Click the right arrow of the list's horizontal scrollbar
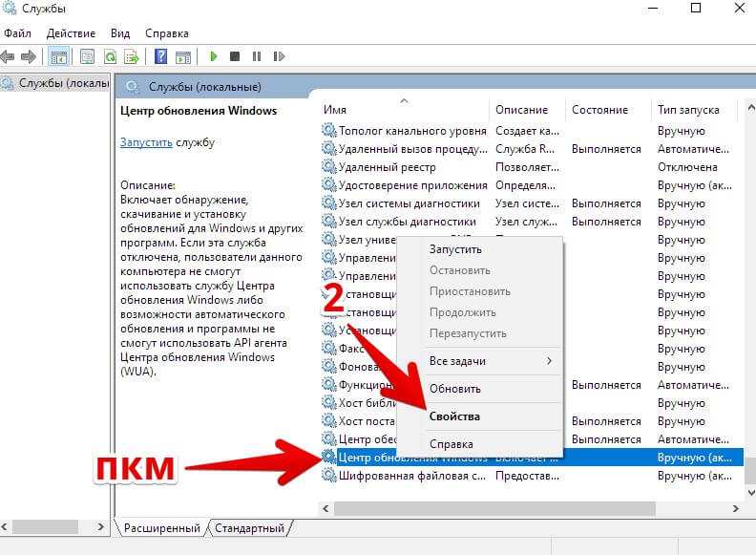Image resolution: width=756 pixels, height=555 pixels. coord(735,508)
